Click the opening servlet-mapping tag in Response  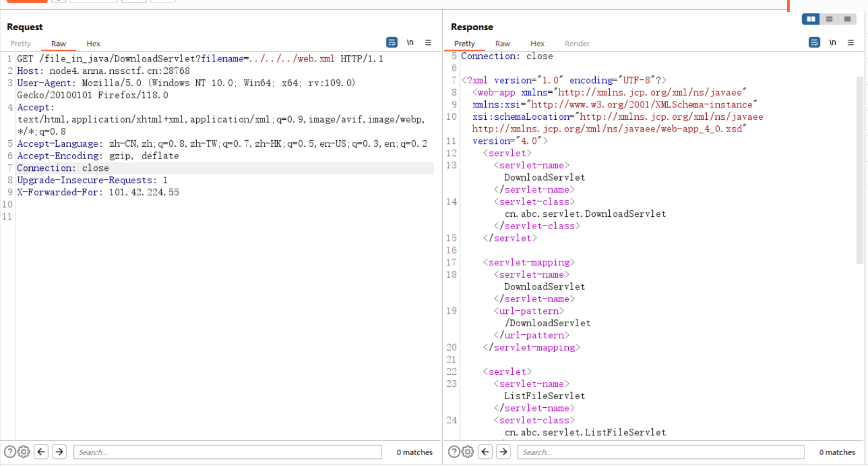[x=529, y=263]
